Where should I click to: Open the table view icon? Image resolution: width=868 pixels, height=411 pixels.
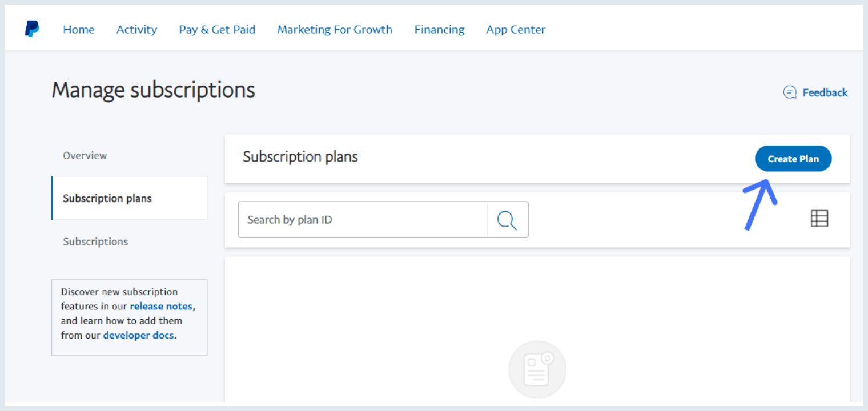(819, 219)
